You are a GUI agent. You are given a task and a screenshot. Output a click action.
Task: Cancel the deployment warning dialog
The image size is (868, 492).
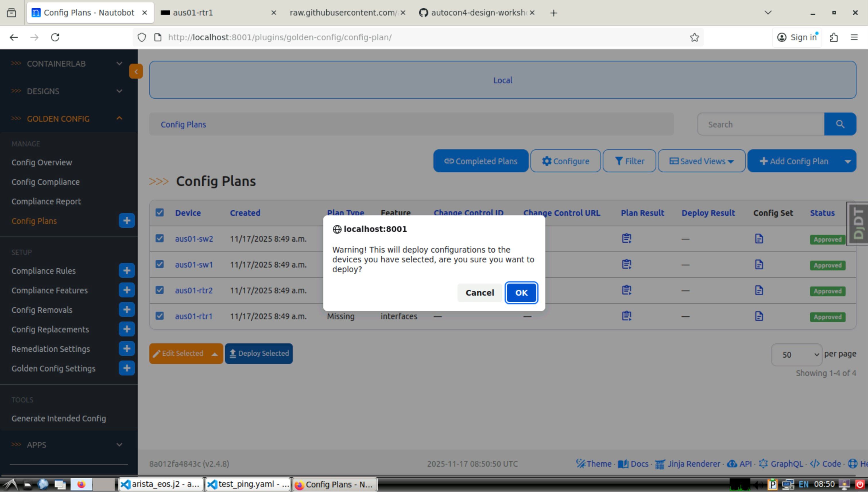(479, 293)
